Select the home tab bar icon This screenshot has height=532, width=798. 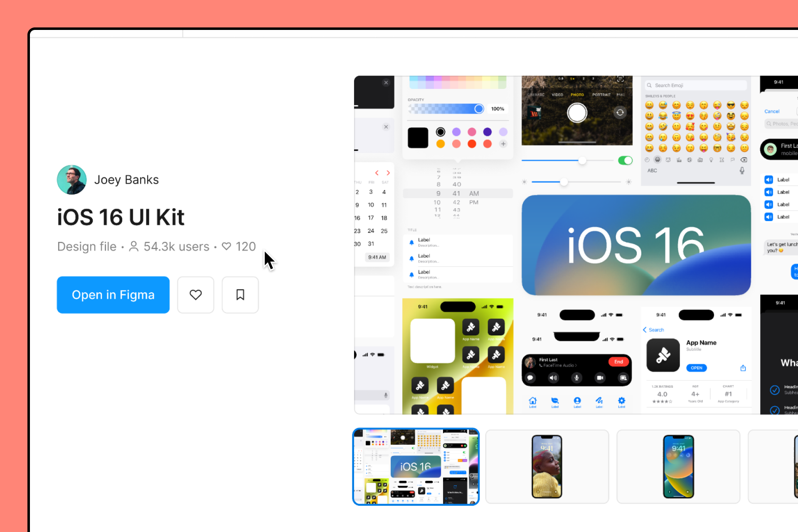(532, 401)
